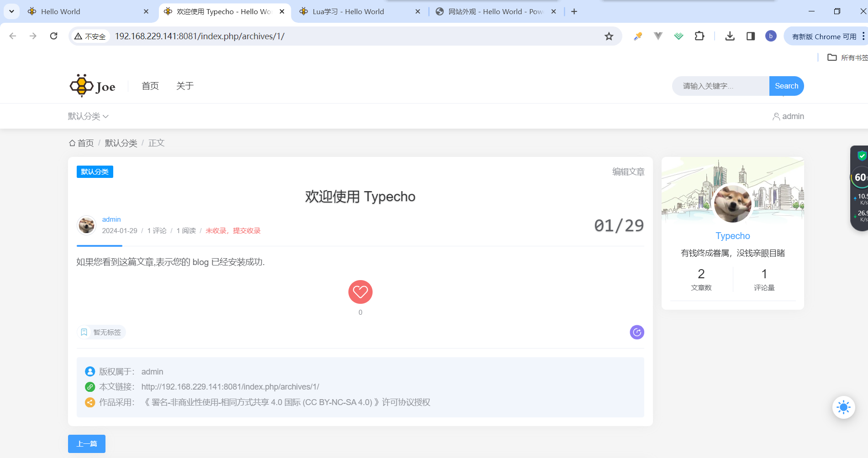Click the author avatar beside admin
868x458 pixels.
click(86, 225)
